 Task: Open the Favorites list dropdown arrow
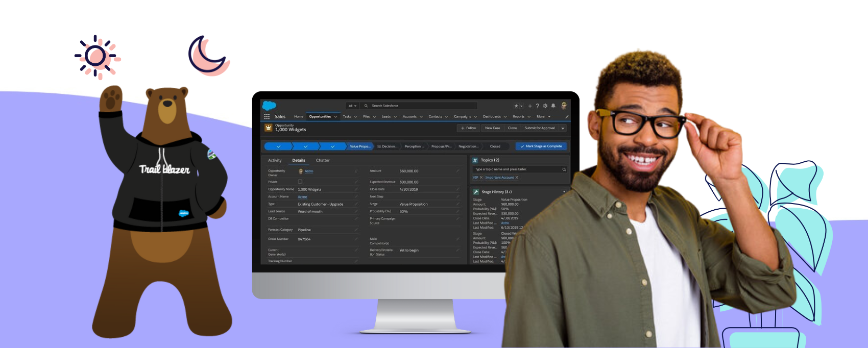coord(521,106)
